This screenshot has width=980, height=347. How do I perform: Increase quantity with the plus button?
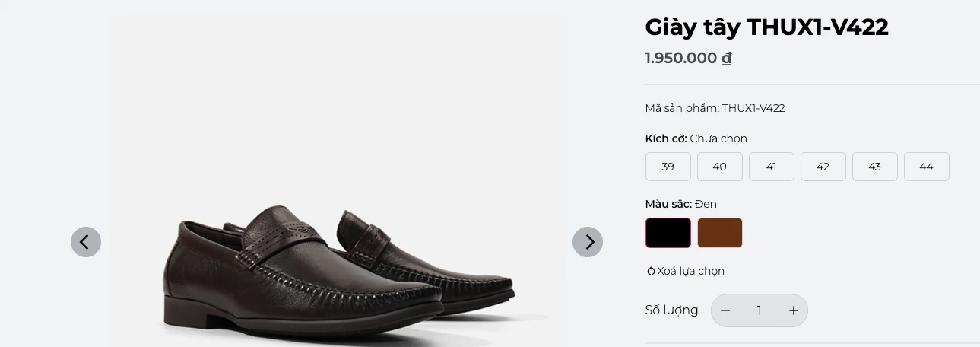tap(793, 310)
